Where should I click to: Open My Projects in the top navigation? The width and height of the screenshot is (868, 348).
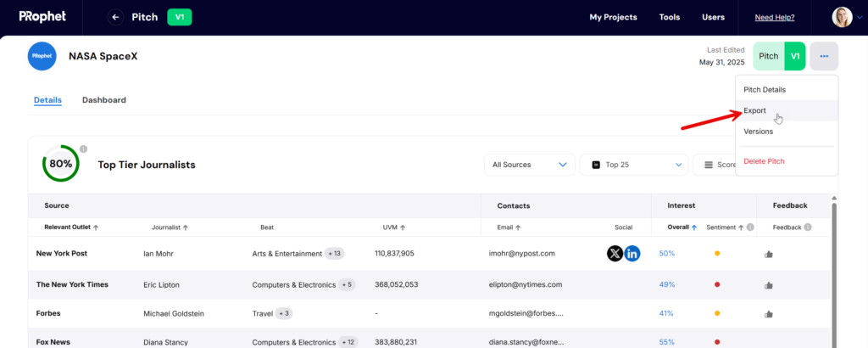614,17
